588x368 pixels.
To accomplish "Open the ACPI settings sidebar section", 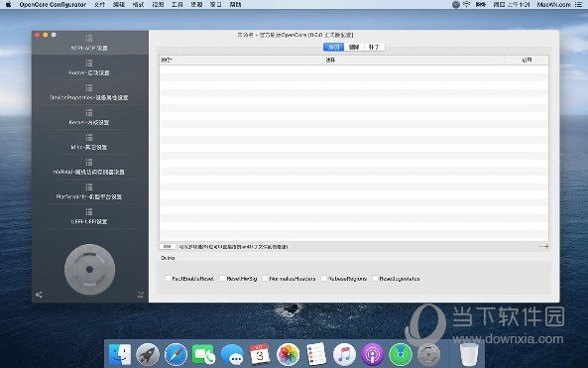I will 89,43.
